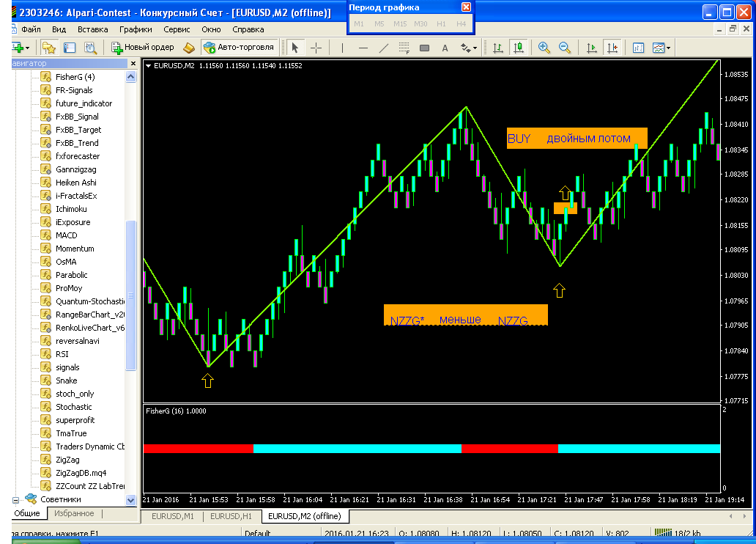Click the arrows objects tool icon

coord(464,48)
